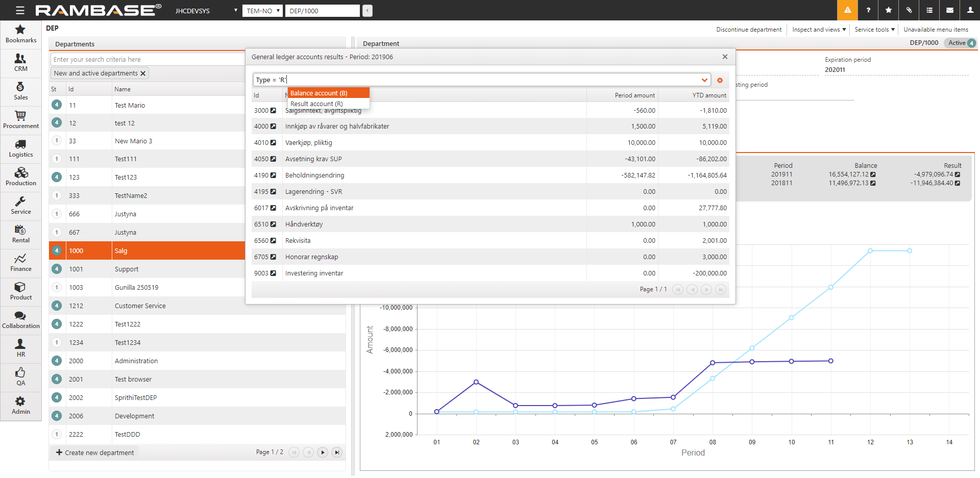Open balance details for period 201911
The image size is (980, 478).
(x=873, y=174)
